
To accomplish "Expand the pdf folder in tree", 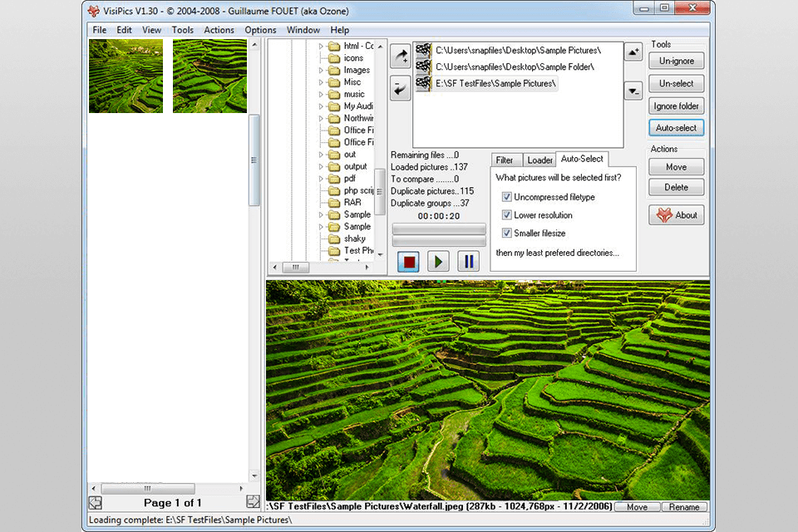I will [322, 179].
